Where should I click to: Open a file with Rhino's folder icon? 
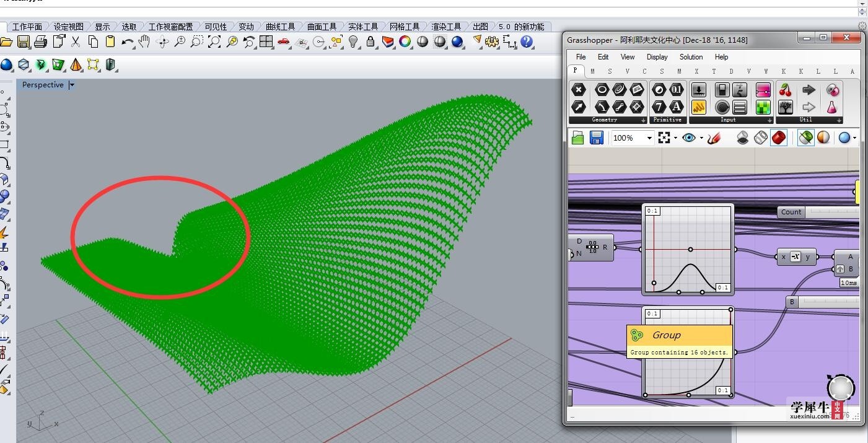tap(6, 42)
